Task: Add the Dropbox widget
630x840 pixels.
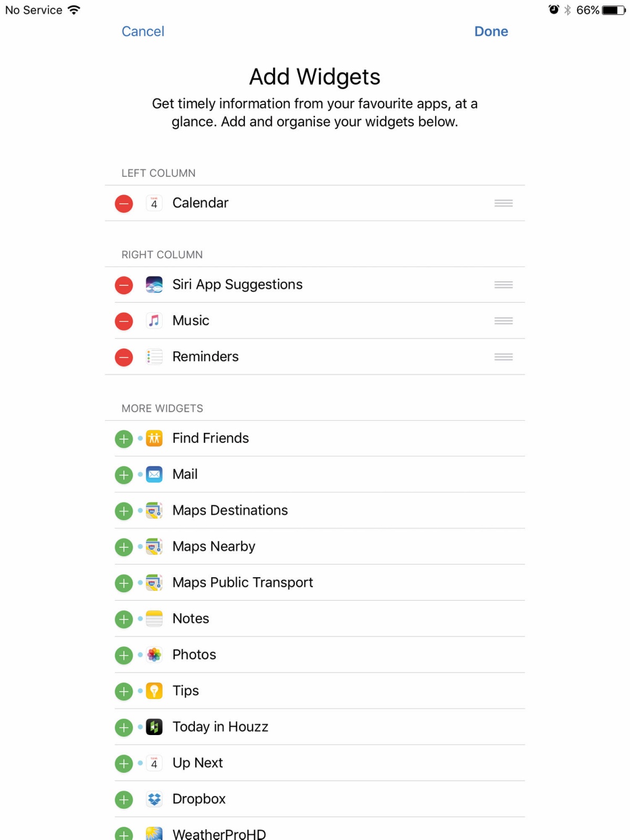Action: (x=124, y=800)
